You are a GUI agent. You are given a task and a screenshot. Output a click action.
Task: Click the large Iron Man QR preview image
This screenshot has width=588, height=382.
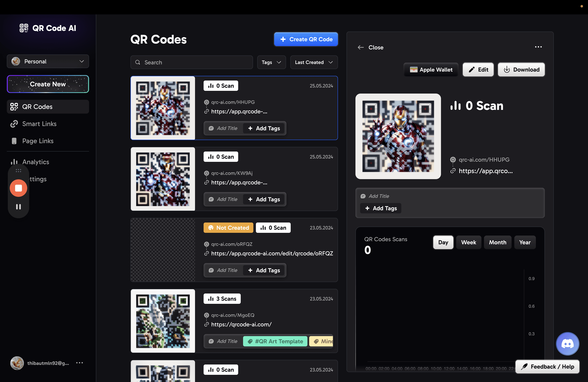click(x=398, y=136)
